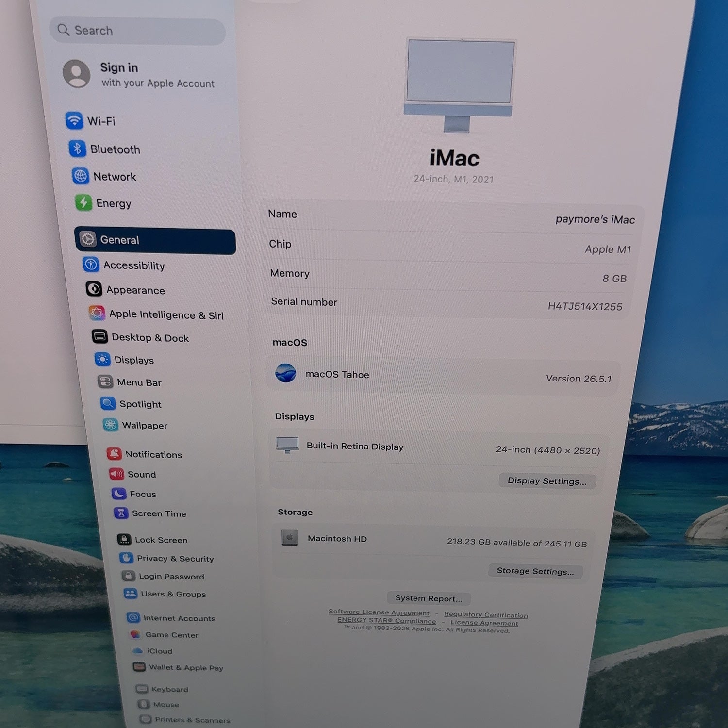728x728 pixels.
Task: Open the ENERGY STAR Compliance link
Action: point(386,621)
